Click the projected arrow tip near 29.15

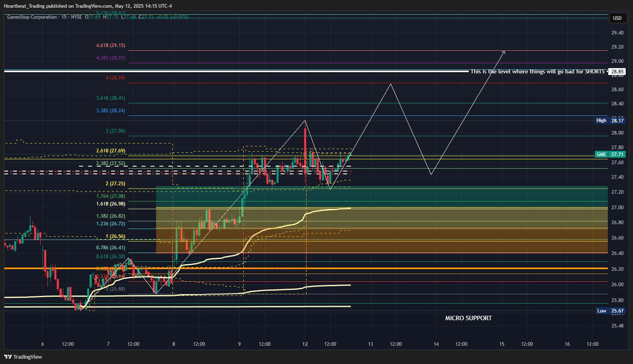[504, 51]
